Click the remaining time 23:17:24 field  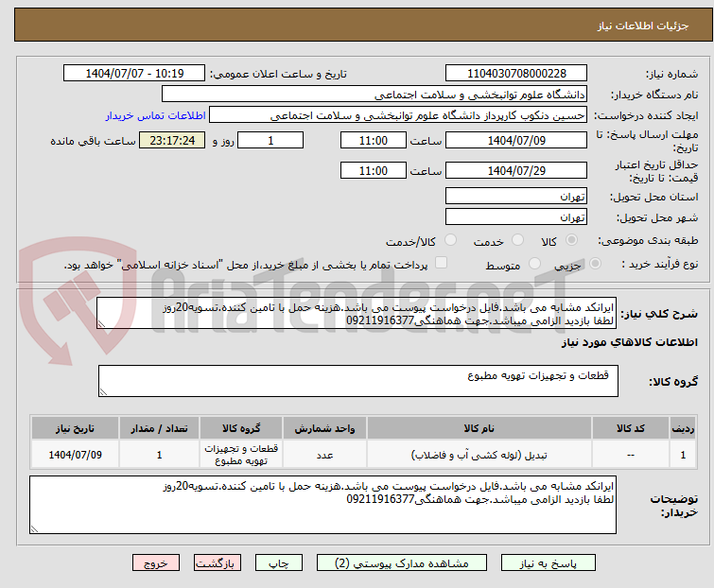point(172,141)
